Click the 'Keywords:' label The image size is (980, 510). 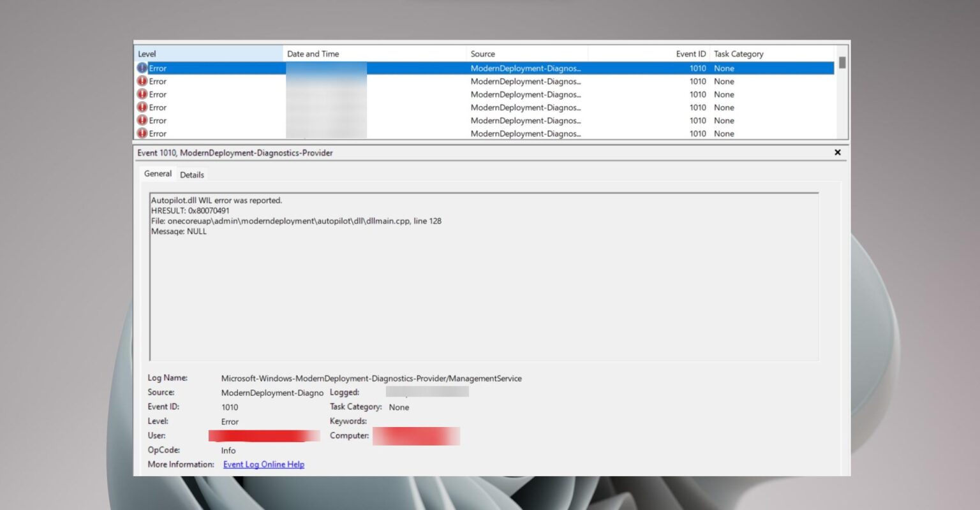coord(348,421)
